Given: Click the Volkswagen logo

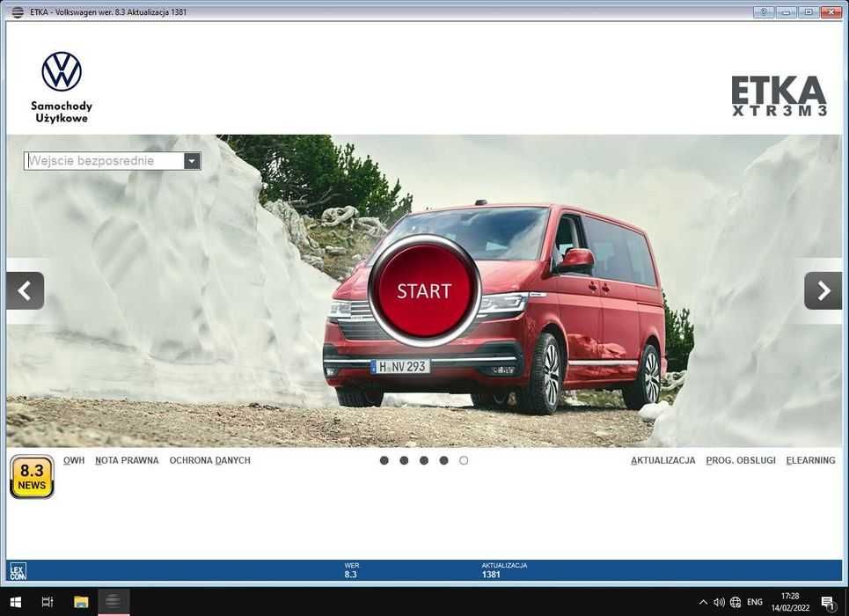Looking at the screenshot, I should [62, 71].
